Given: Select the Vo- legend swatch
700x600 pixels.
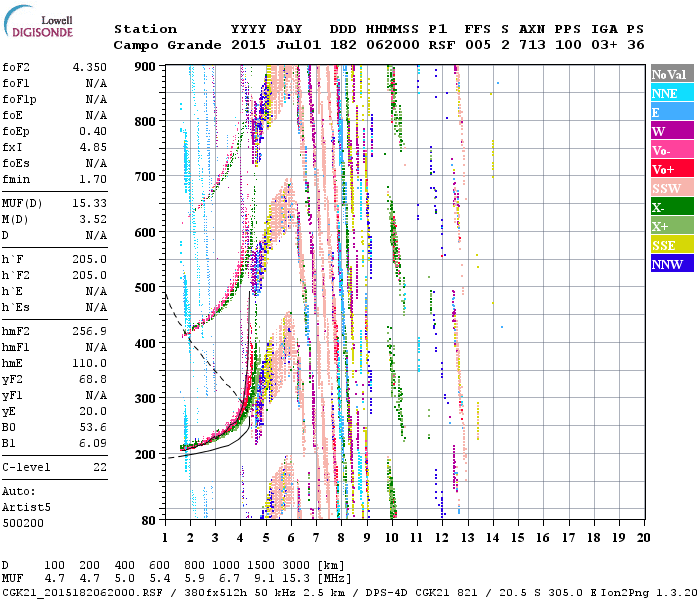Looking at the screenshot, I should click(x=672, y=150).
